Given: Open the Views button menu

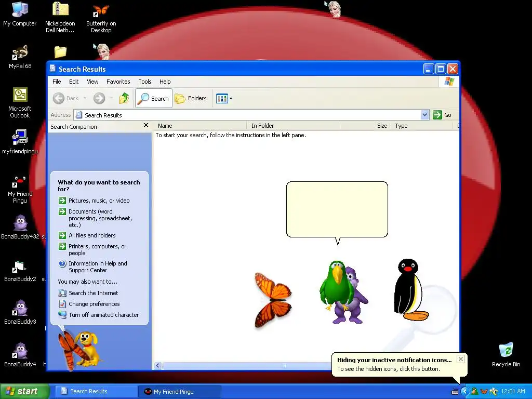Looking at the screenshot, I should (224, 98).
